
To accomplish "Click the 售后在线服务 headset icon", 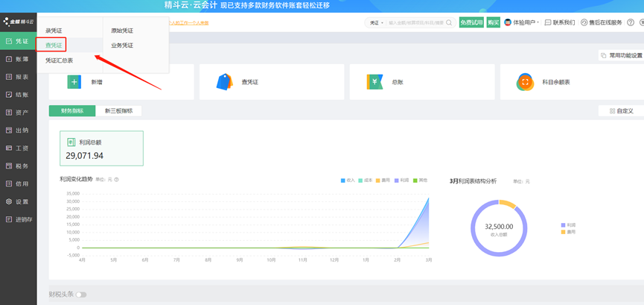I will pos(584,22).
